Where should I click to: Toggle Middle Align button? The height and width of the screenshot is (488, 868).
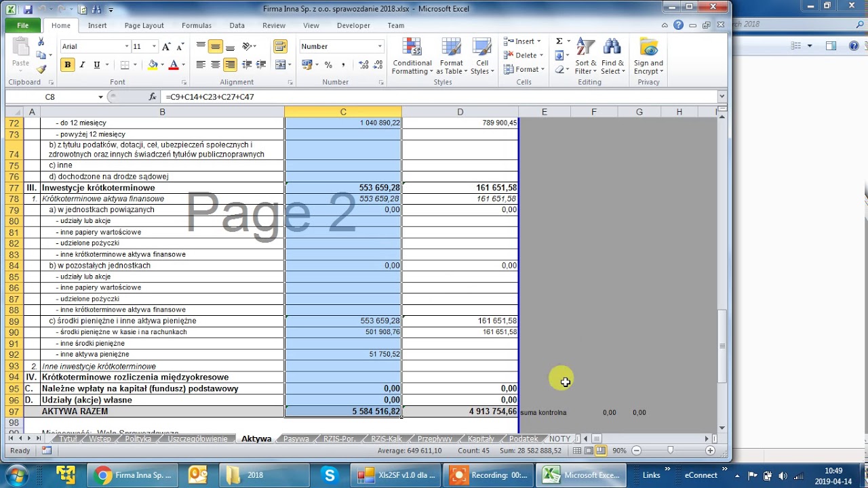tap(215, 47)
